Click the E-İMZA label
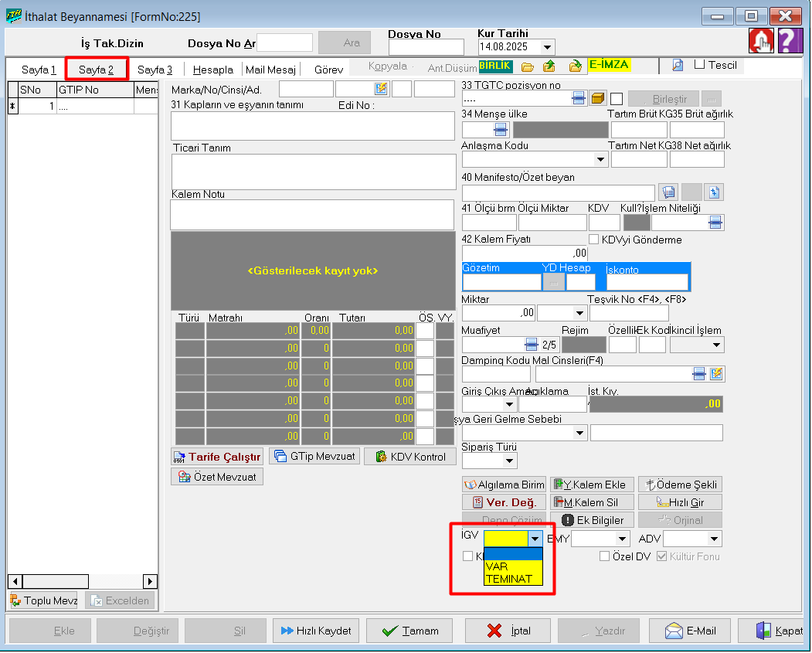The image size is (812, 653). tap(609, 65)
